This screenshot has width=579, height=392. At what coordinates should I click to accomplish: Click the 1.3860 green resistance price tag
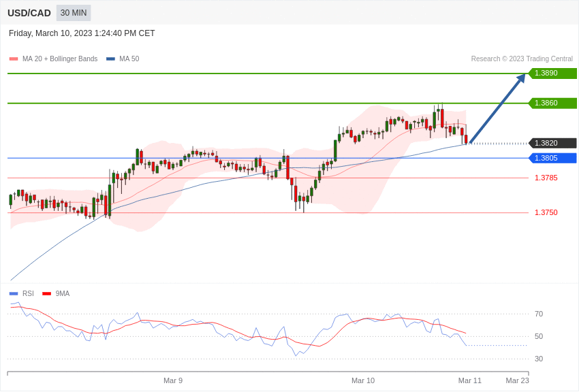tap(552, 103)
